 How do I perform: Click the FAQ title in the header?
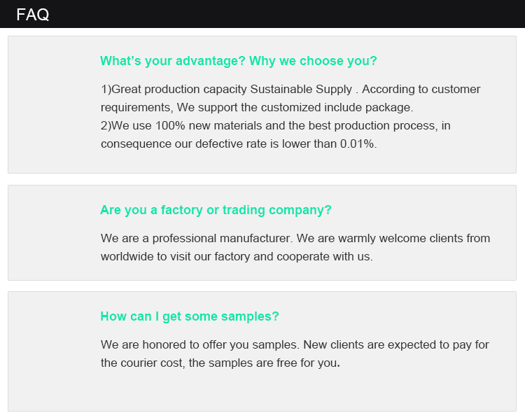tap(33, 15)
